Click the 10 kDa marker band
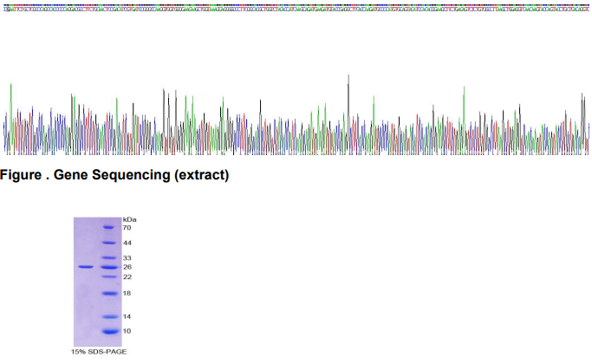Image resolution: width=592 pixels, height=364 pixels. pyautogui.click(x=108, y=331)
